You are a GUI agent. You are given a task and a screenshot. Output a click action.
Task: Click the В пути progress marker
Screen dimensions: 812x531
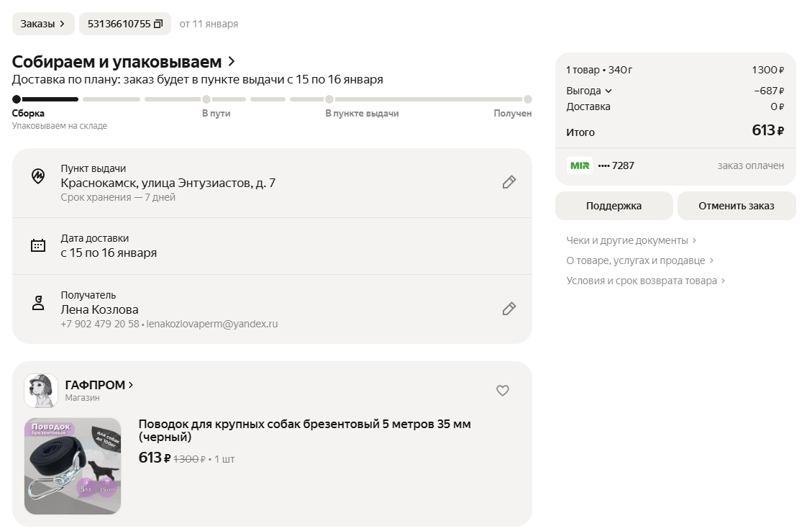(x=206, y=100)
